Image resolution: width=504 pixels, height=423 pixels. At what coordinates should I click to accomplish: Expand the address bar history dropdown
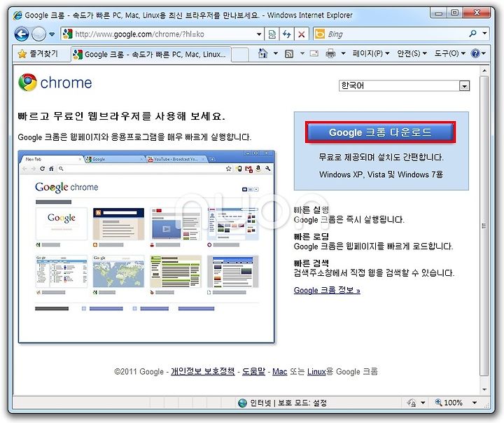click(x=259, y=34)
